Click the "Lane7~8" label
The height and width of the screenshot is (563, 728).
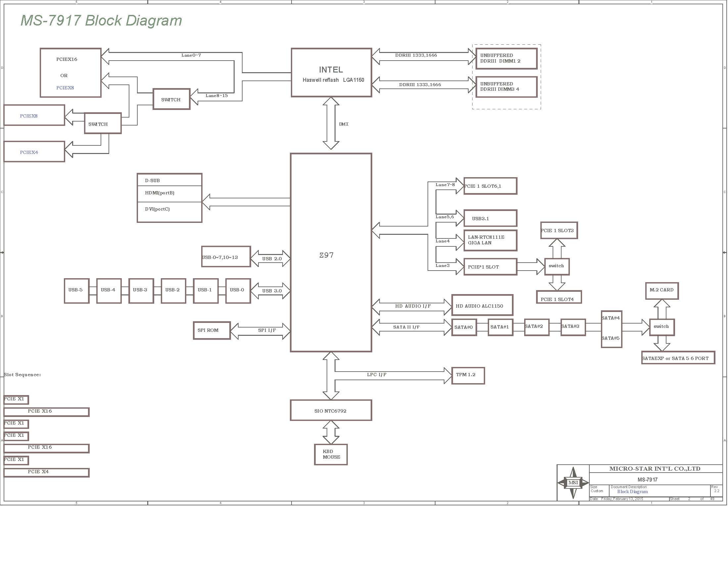445,185
